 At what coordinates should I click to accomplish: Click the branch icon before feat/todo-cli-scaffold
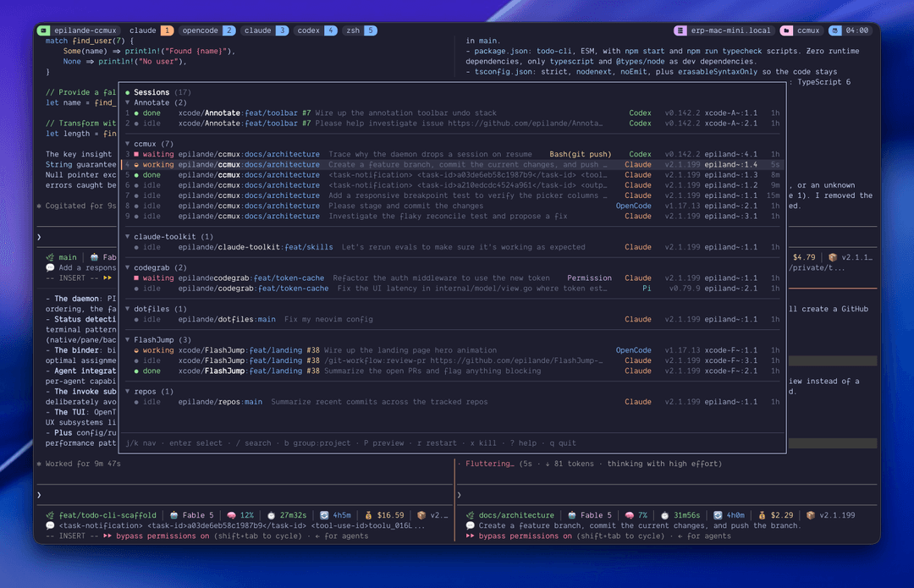pos(50,515)
